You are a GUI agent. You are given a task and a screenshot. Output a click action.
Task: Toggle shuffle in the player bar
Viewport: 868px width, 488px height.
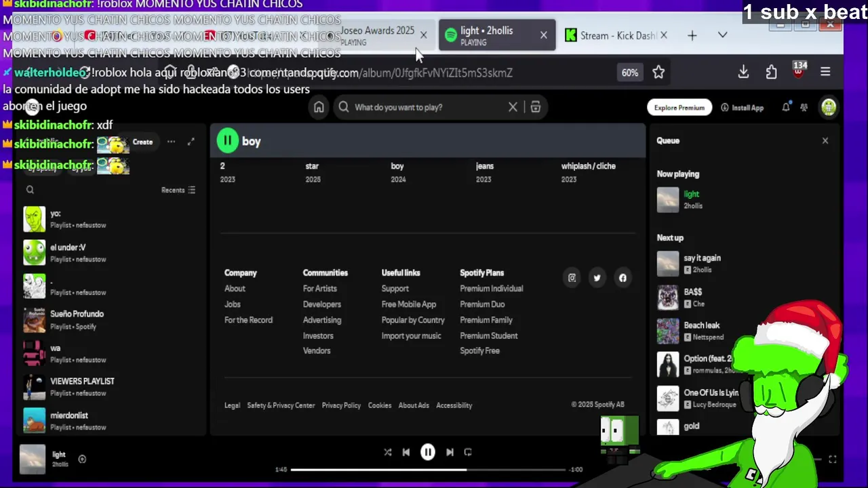click(388, 452)
